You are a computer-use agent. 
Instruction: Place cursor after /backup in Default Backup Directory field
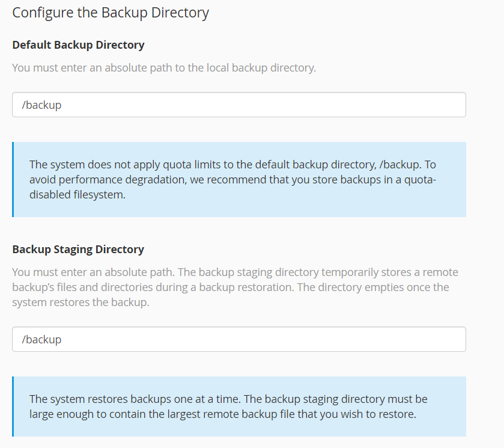point(62,105)
